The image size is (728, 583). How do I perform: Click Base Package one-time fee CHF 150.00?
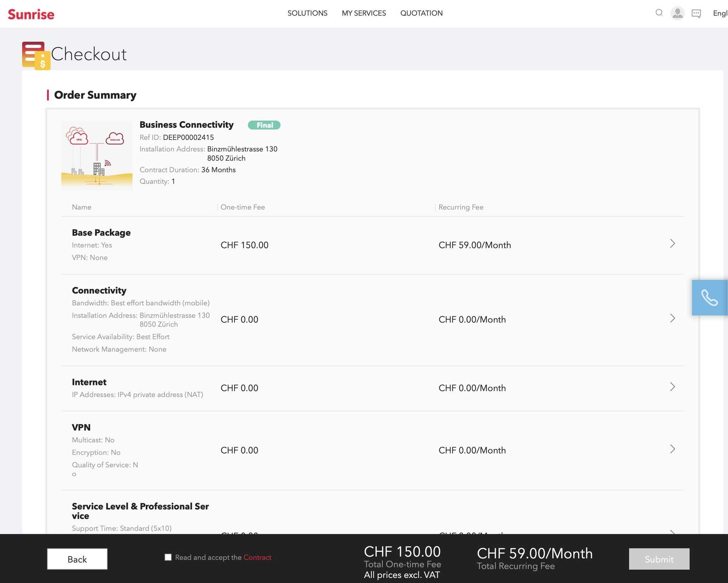tap(244, 245)
